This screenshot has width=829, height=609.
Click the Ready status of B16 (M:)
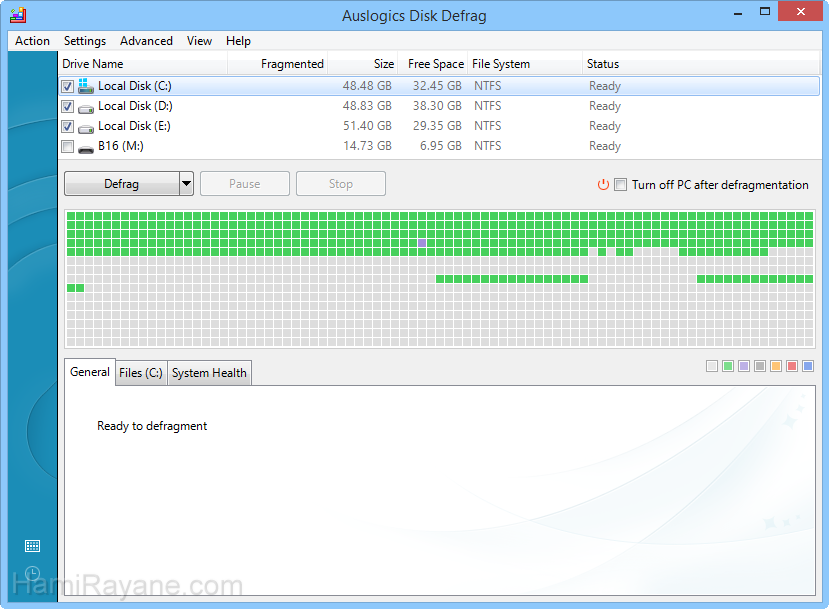(x=605, y=146)
